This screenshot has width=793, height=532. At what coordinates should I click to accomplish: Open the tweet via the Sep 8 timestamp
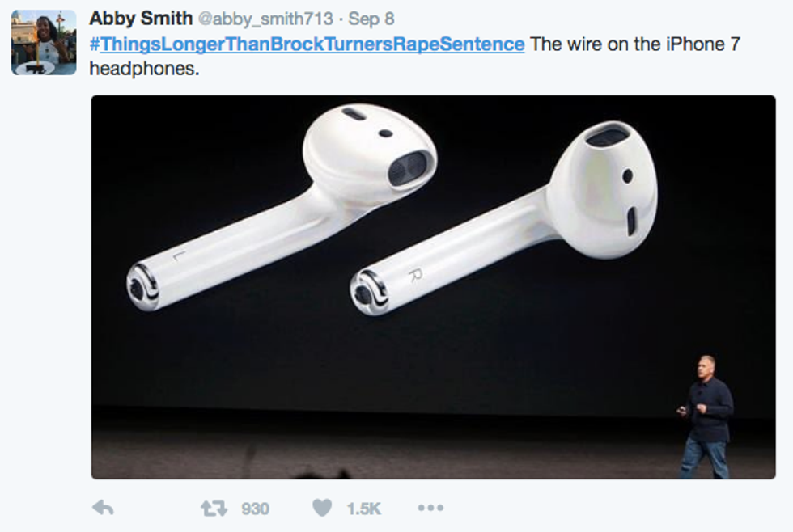tap(371, 19)
